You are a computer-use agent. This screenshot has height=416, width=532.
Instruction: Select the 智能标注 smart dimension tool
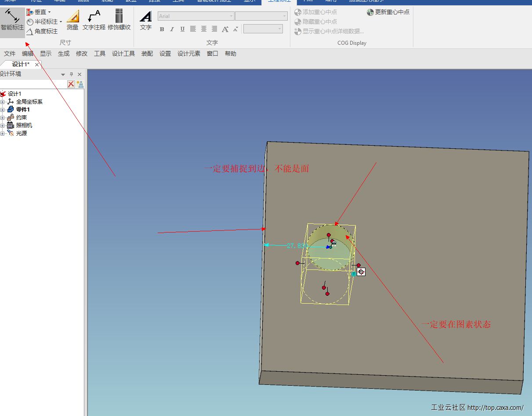point(12,20)
